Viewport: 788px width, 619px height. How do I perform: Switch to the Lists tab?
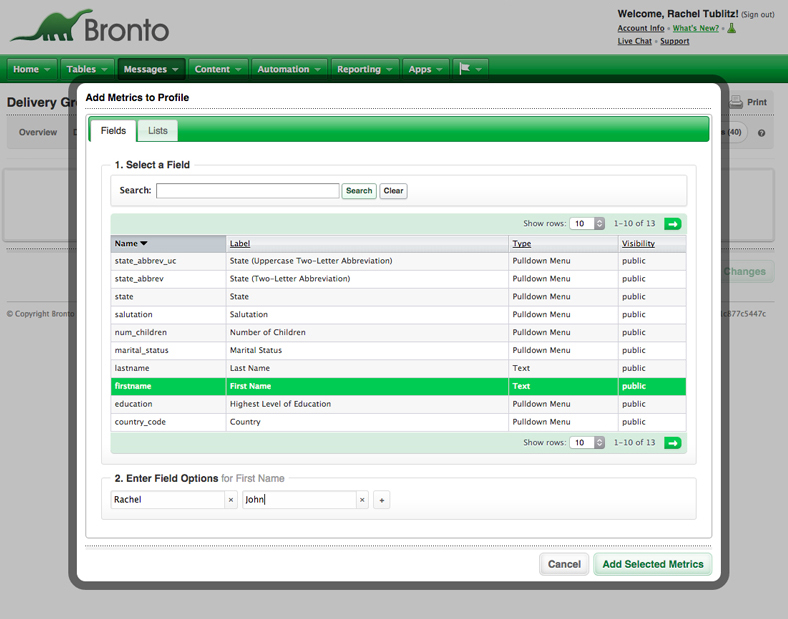pos(158,131)
